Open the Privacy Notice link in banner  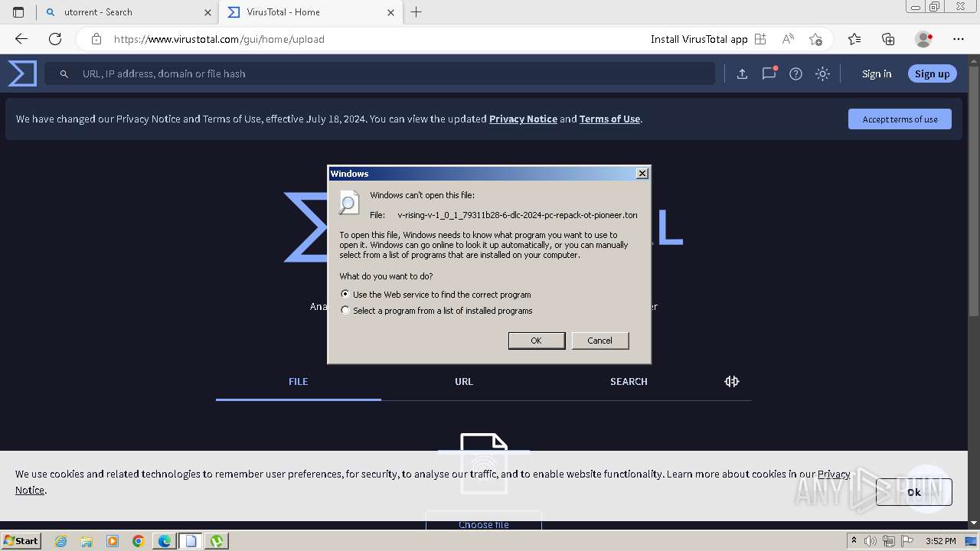point(523,119)
